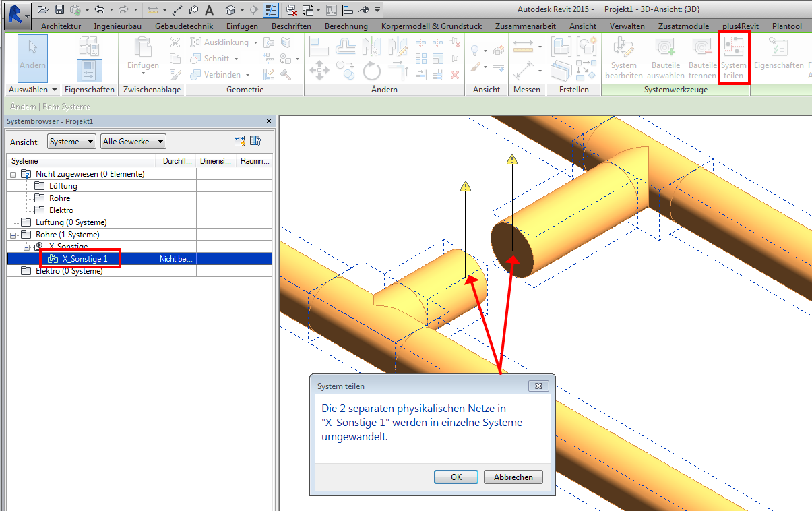Confirm the System teilen dialog with OK
Viewport: 812px width, 511px height.
(x=456, y=477)
